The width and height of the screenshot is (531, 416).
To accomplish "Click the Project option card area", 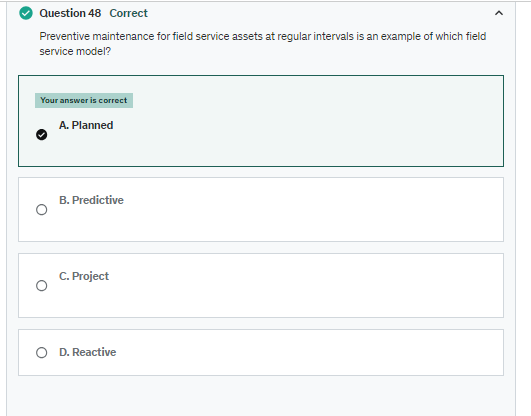I will pyautogui.click(x=261, y=285).
